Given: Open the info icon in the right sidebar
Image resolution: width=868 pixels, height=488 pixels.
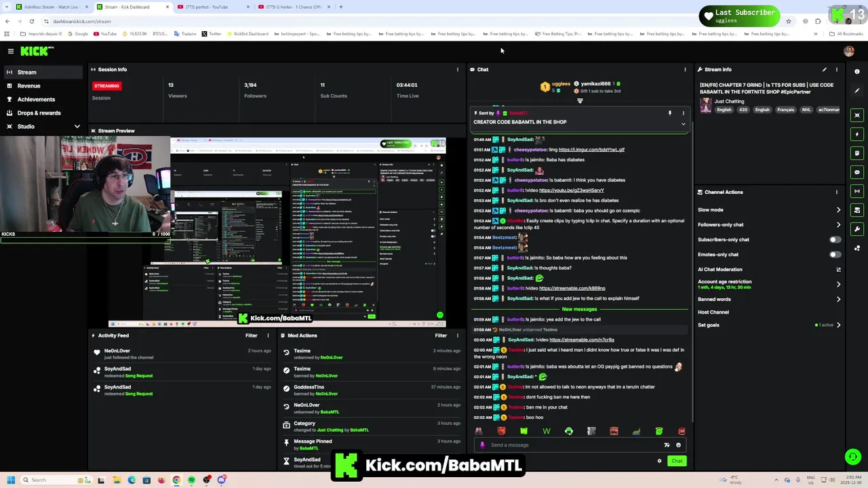Looking at the screenshot, I should click(x=857, y=71).
